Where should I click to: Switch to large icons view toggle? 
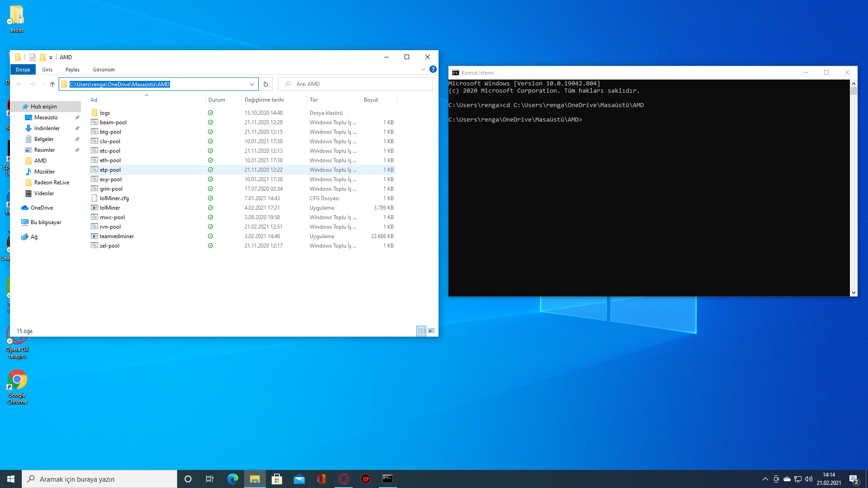pos(431,331)
